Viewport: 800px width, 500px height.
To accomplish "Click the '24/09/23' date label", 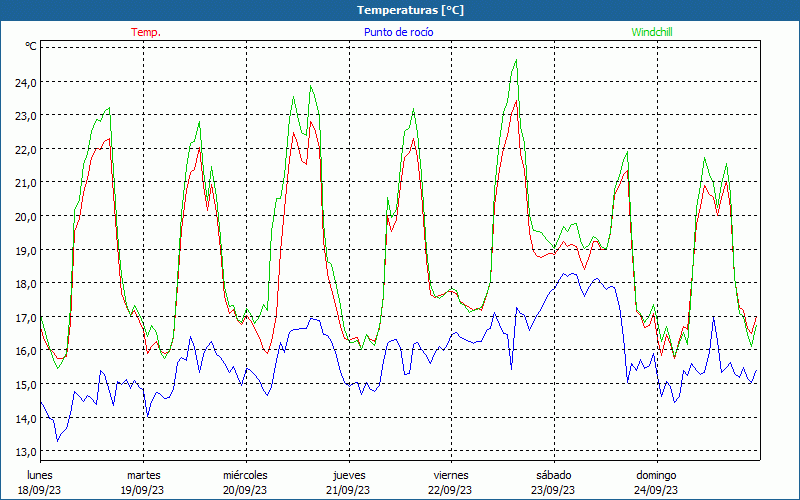I will point(656,490).
